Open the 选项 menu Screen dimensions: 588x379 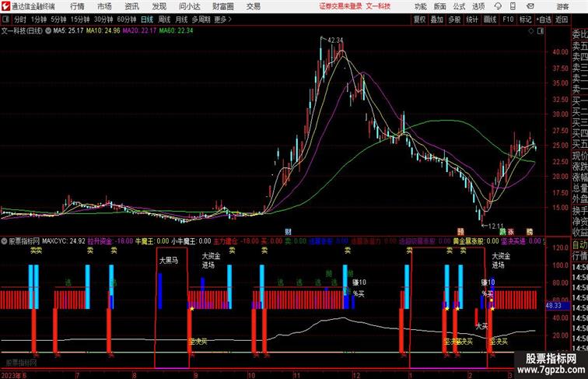click(x=478, y=6)
